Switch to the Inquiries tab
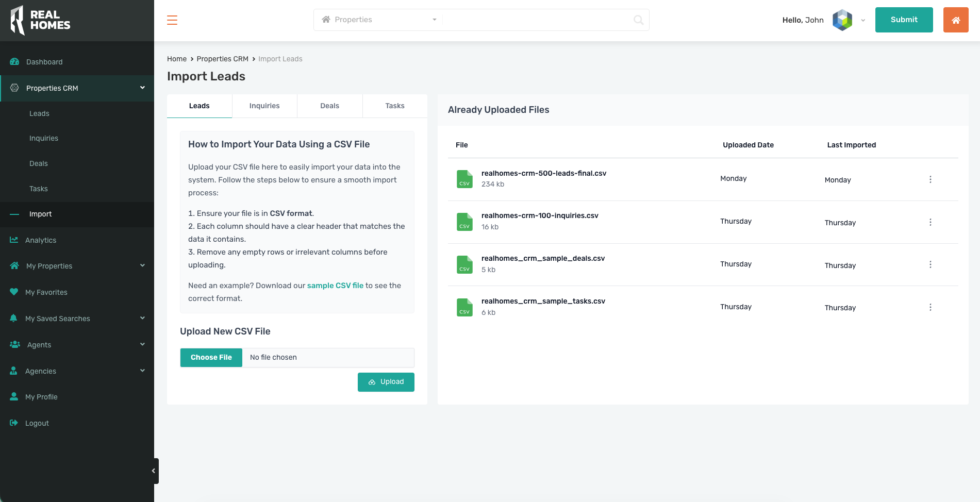This screenshot has width=980, height=502. tap(264, 106)
